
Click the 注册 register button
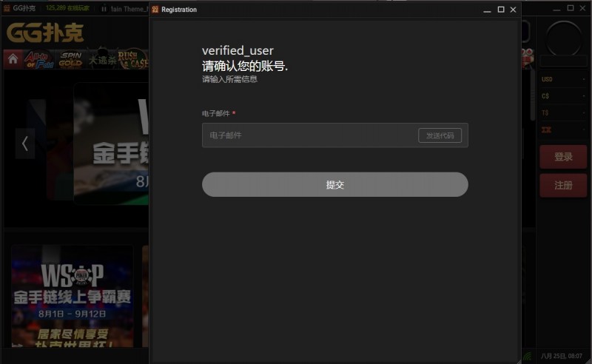(563, 185)
